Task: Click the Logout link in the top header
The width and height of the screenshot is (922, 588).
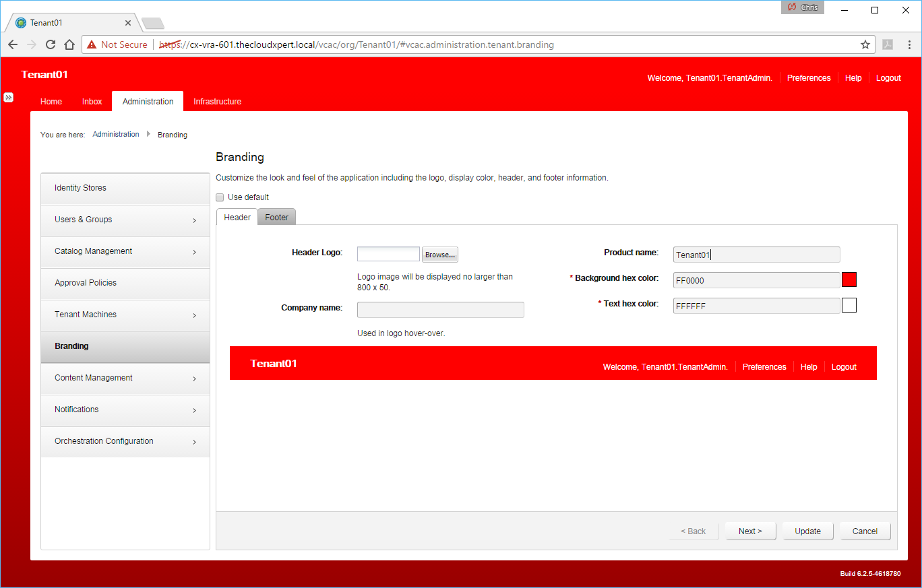Action: pyautogui.click(x=888, y=78)
